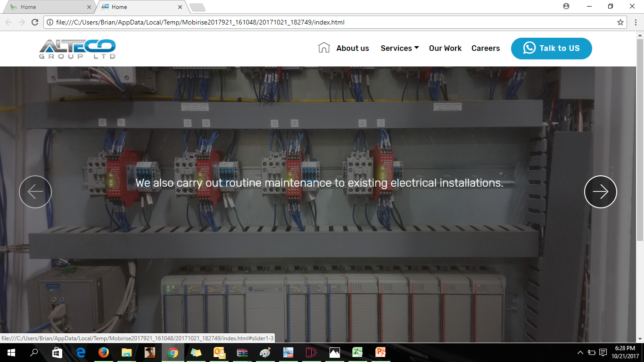Open the game icon with hat character in taskbar
This screenshot has height=362, width=644.
149,353
